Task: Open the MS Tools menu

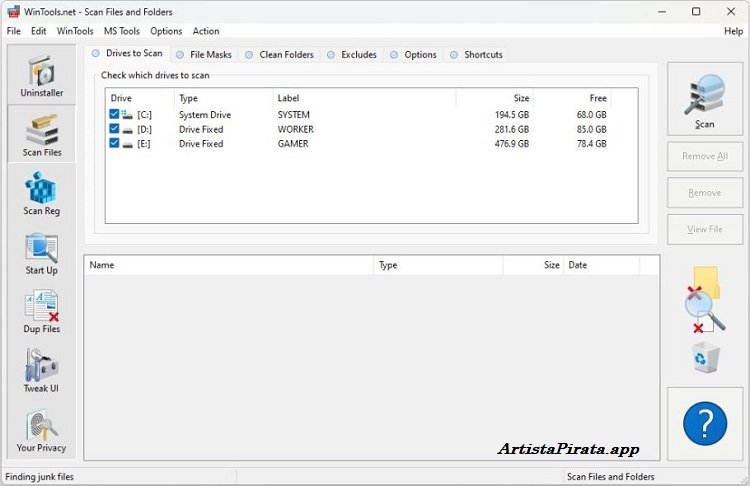Action: pyautogui.click(x=121, y=31)
